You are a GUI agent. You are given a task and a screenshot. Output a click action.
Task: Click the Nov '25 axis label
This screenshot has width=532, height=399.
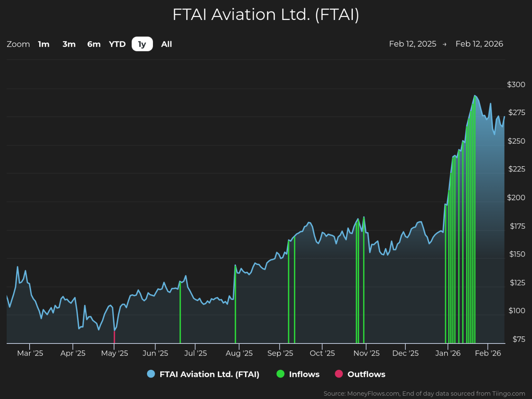pos(367,353)
